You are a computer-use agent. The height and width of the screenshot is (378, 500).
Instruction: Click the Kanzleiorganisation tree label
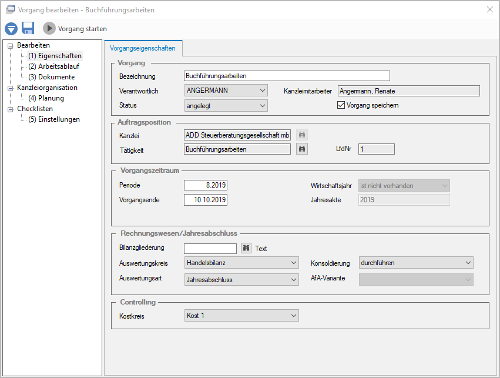(x=47, y=87)
